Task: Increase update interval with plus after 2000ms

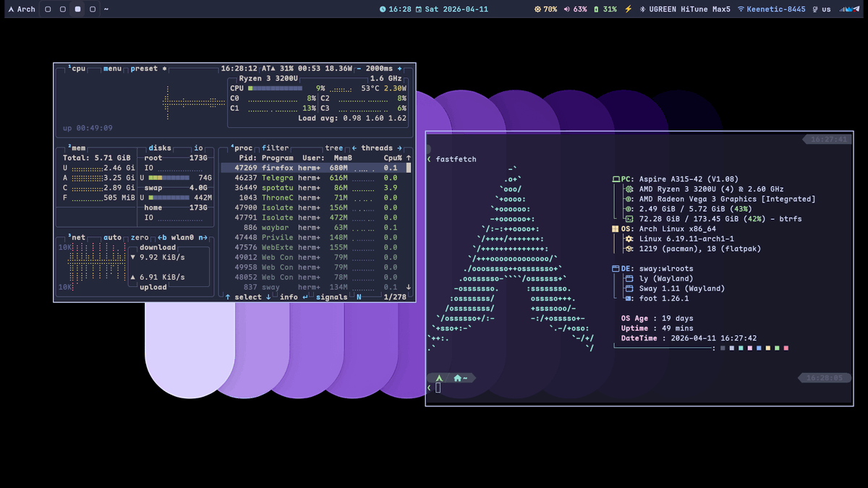Action: coord(400,69)
